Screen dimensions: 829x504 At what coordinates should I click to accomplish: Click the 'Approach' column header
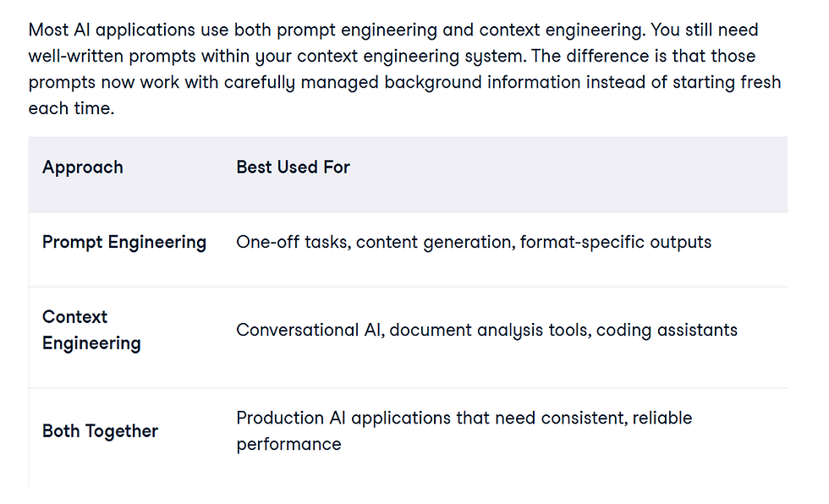click(83, 167)
